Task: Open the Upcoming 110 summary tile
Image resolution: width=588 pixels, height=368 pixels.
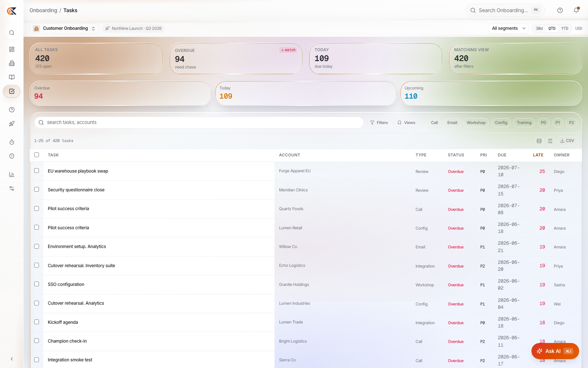Action: click(491, 93)
